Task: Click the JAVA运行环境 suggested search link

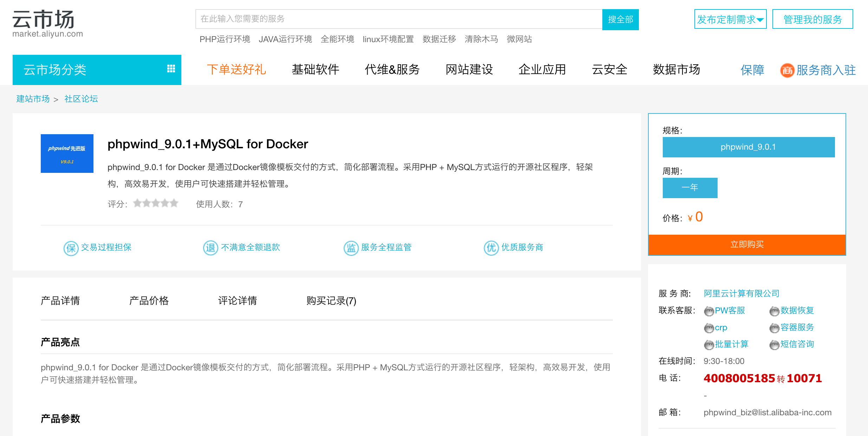Action: [x=285, y=39]
